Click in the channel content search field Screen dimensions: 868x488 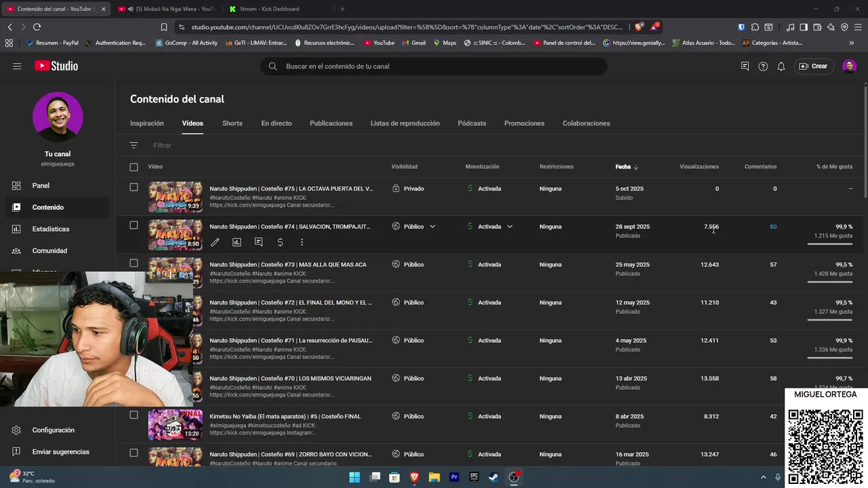(x=434, y=66)
